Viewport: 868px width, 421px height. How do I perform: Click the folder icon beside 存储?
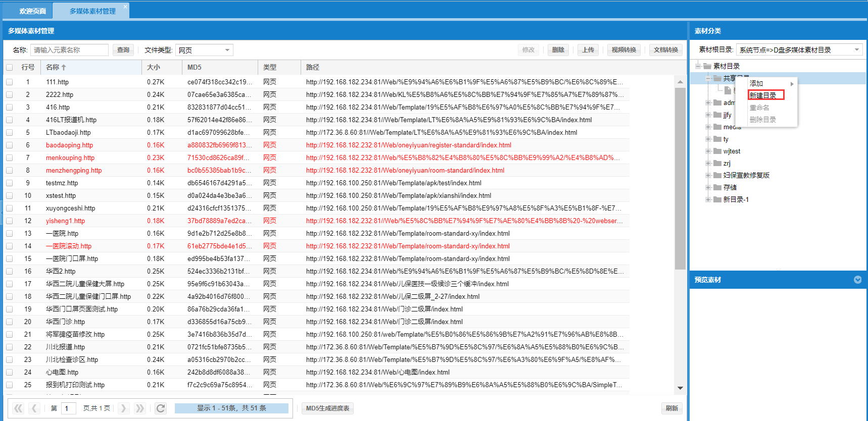pyautogui.click(x=717, y=187)
